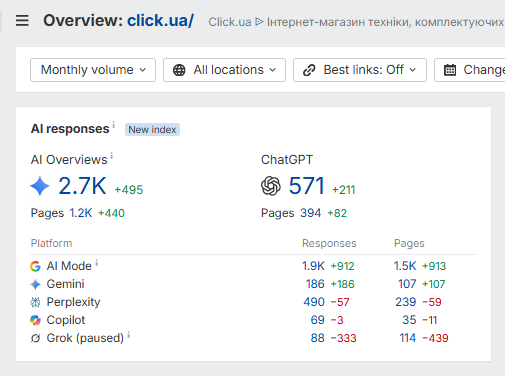Open AI Mode responses 1.9K

tap(313, 266)
